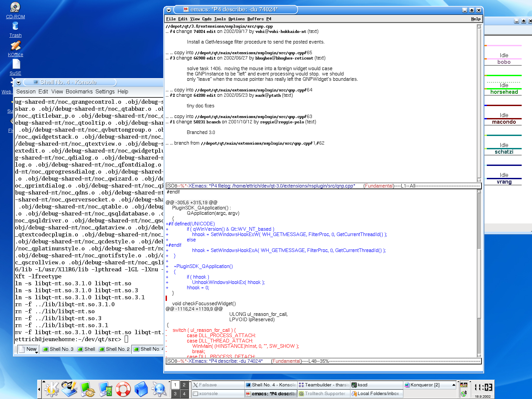
Task: Open the Trash desktop icon
Action: click(x=15, y=29)
